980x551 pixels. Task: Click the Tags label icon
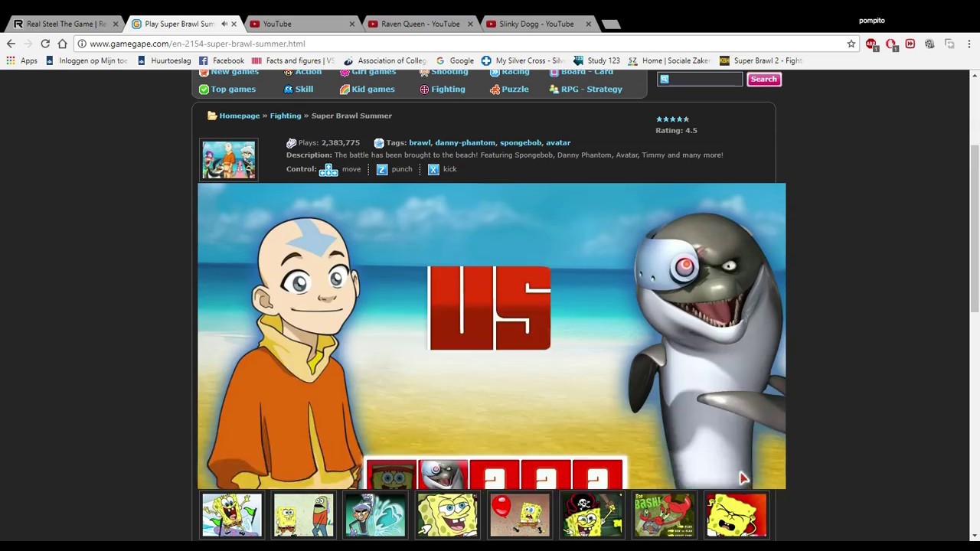tap(378, 143)
